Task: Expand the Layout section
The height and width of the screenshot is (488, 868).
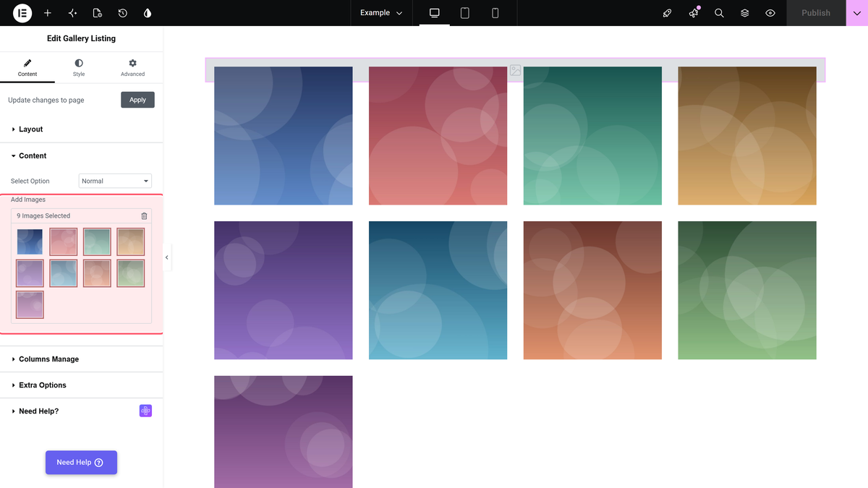Action: click(81, 129)
